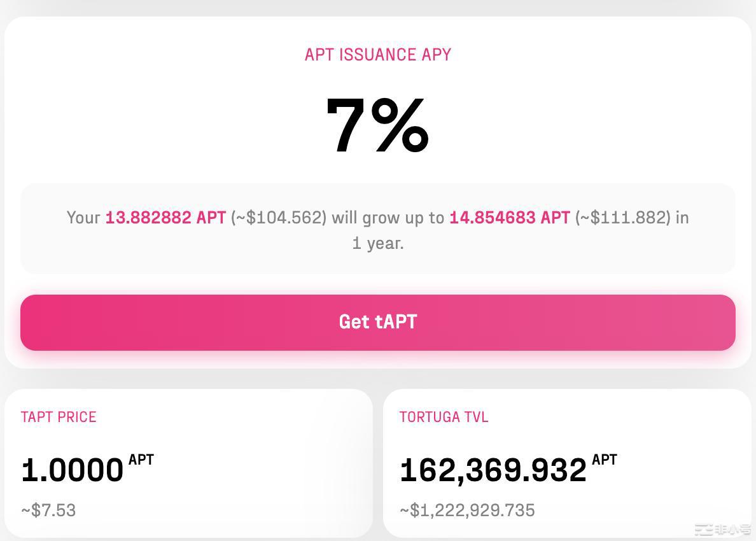Click the APT unit beside 1.0000
The image size is (756, 541).
[141, 460]
